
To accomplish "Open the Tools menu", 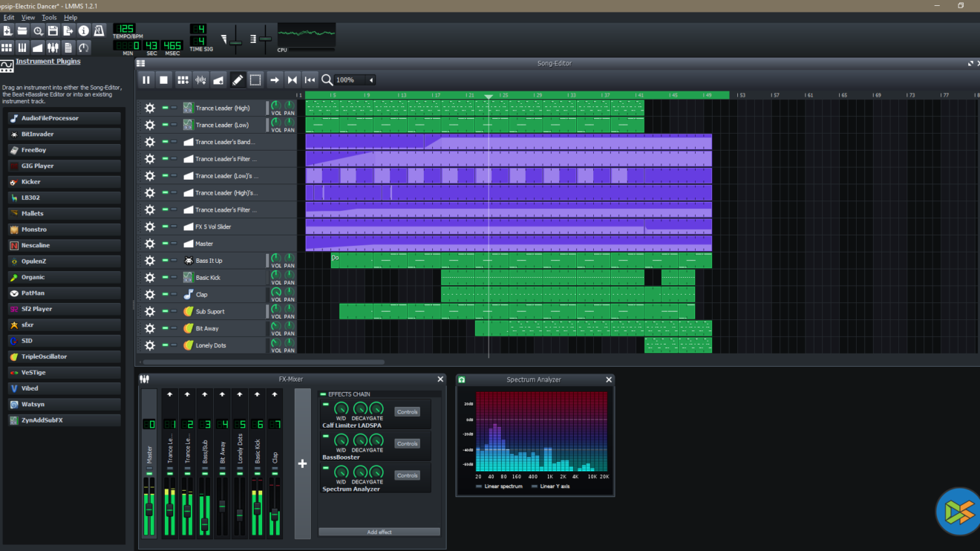I will (x=49, y=17).
